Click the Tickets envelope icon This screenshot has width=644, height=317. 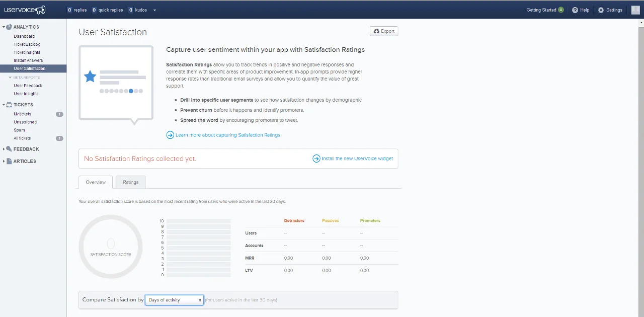(x=9, y=105)
